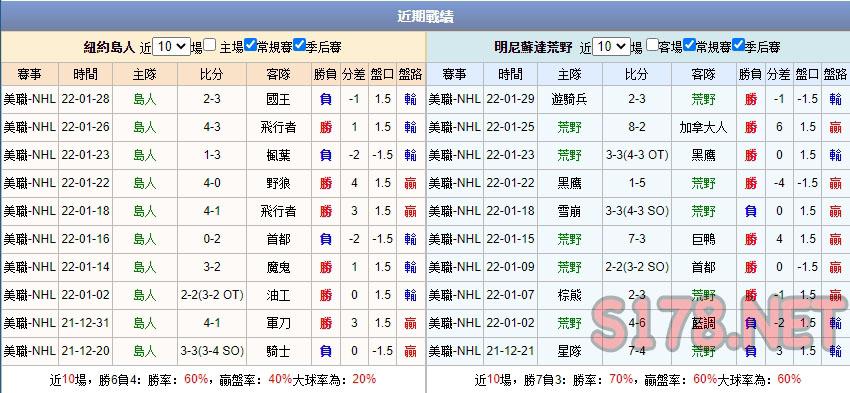This screenshot has height=393, width=850.
Task: Click score 8-2 in wild 22-01-25 row
Action: [x=637, y=127]
